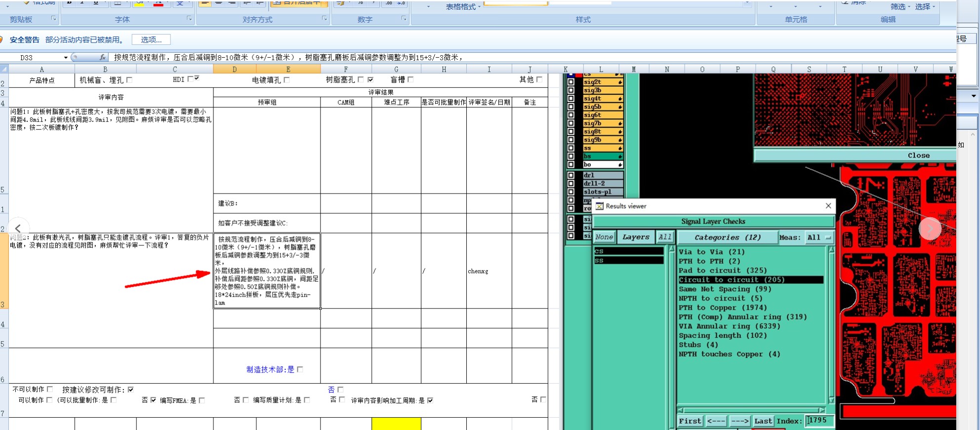Image resolution: width=980 pixels, height=430 pixels.
Task: Click the bo layer edit marker icon
Action: (619, 164)
